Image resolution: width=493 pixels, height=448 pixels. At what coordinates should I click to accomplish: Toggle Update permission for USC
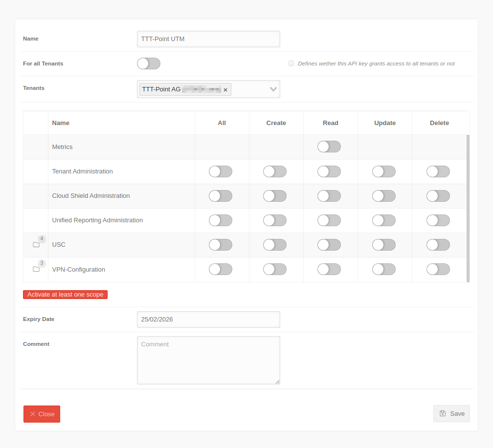coord(383,245)
